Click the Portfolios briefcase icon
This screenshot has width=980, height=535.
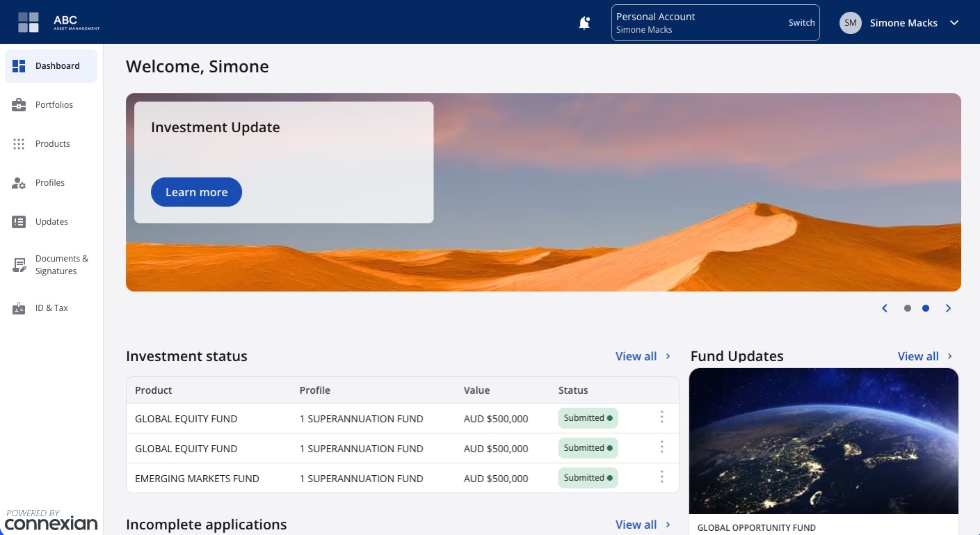point(19,105)
